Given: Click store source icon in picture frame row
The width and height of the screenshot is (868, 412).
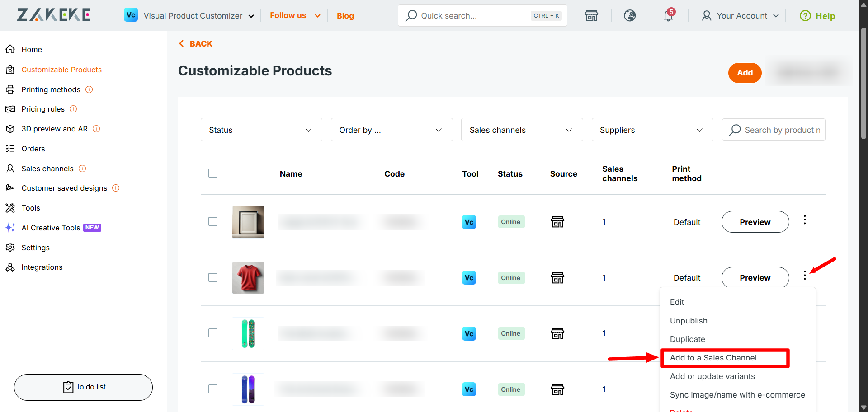Looking at the screenshot, I should [557, 222].
